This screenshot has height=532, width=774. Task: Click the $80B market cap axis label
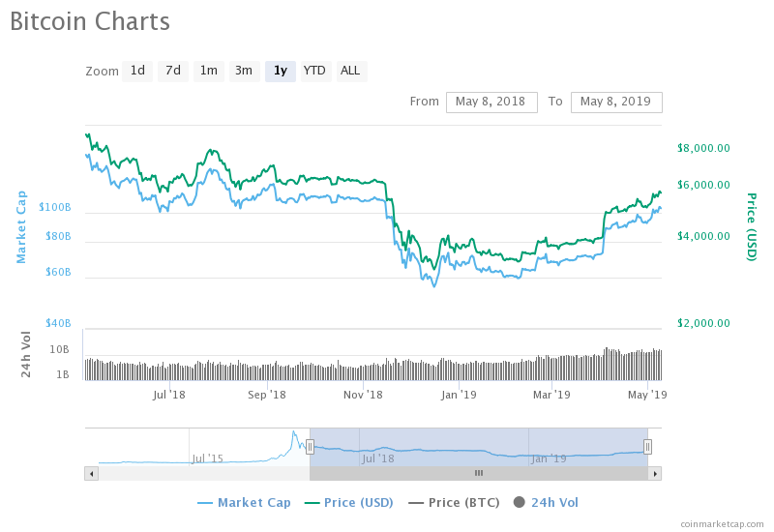pos(58,236)
